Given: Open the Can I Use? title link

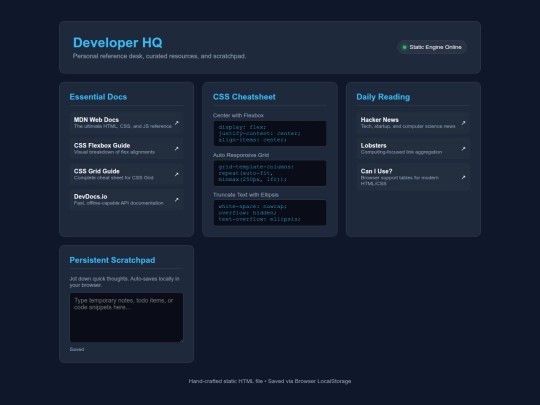Looking at the screenshot, I should (x=376, y=171).
